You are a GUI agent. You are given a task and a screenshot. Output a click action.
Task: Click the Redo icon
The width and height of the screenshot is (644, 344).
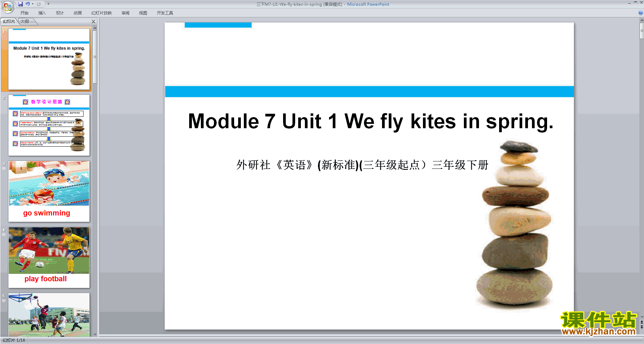pos(39,4)
